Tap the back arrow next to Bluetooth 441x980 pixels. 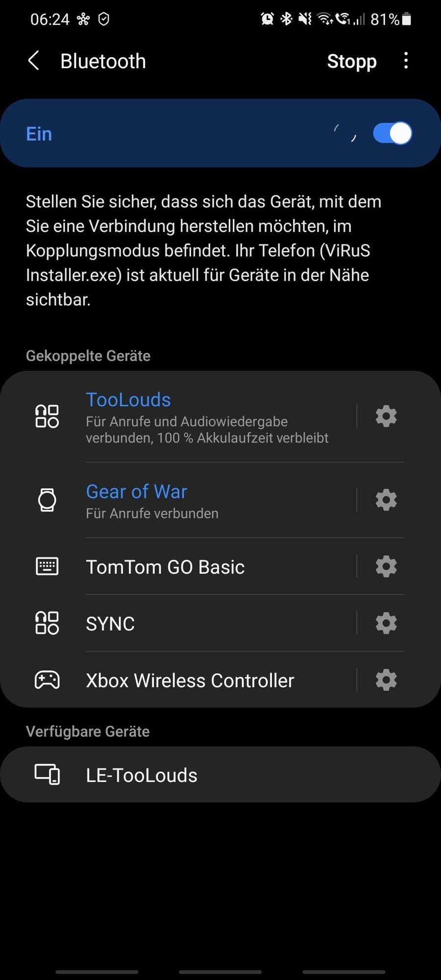[33, 61]
